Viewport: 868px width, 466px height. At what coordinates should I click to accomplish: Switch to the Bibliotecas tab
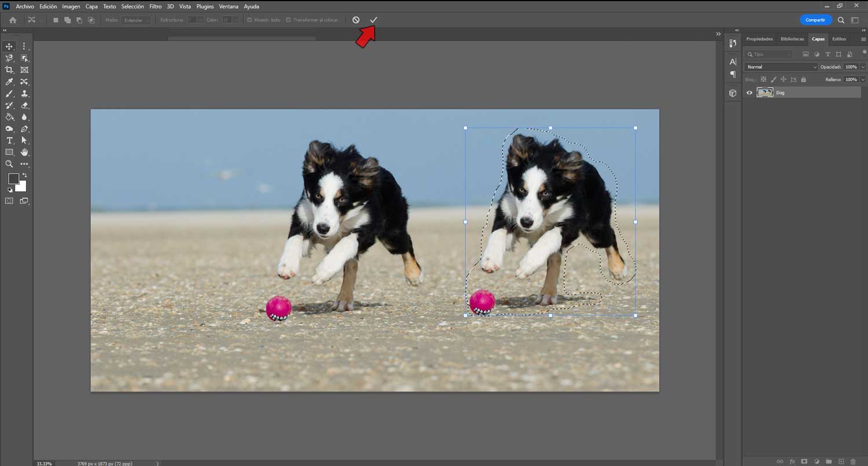pyautogui.click(x=792, y=39)
